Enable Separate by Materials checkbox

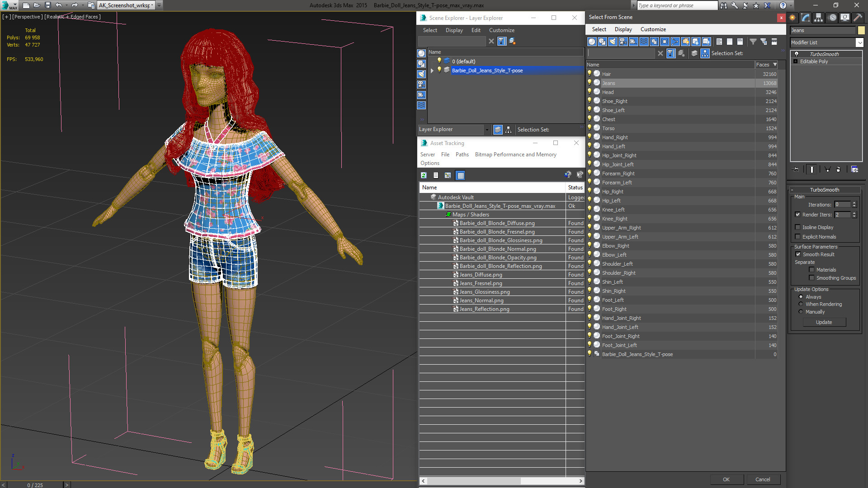811,270
